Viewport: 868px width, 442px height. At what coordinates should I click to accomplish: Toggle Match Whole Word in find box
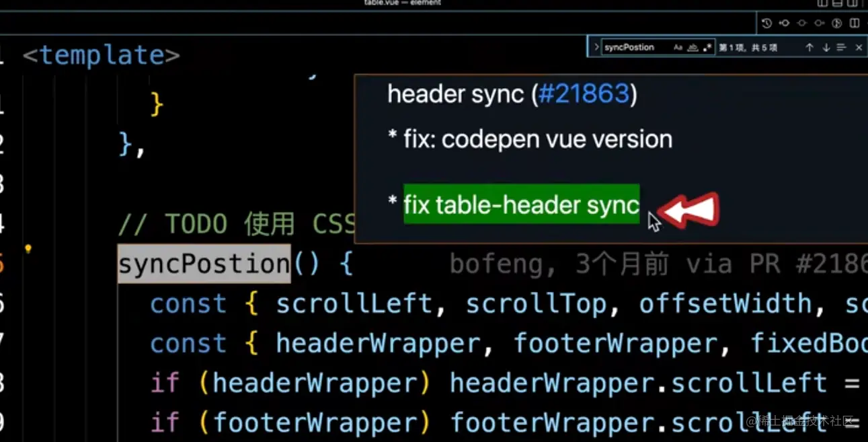pos(693,48)
